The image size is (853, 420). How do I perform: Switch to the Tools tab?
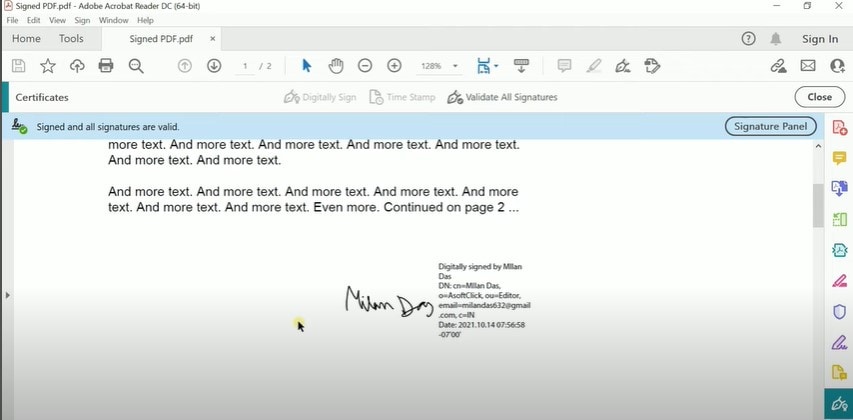coord(71,39)
